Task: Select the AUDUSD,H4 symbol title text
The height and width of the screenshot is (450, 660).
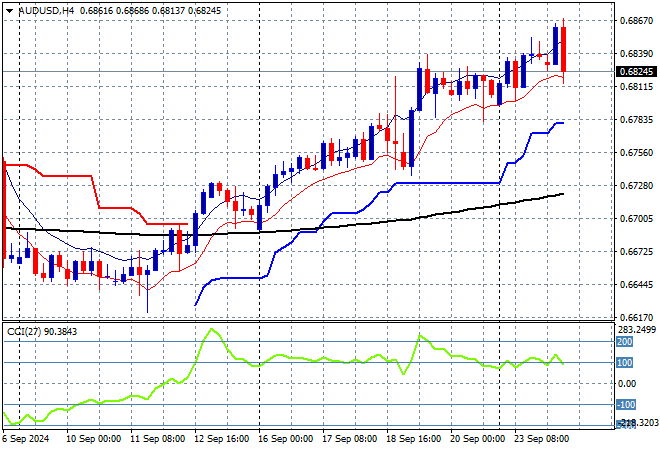Action: pos(46,11)
